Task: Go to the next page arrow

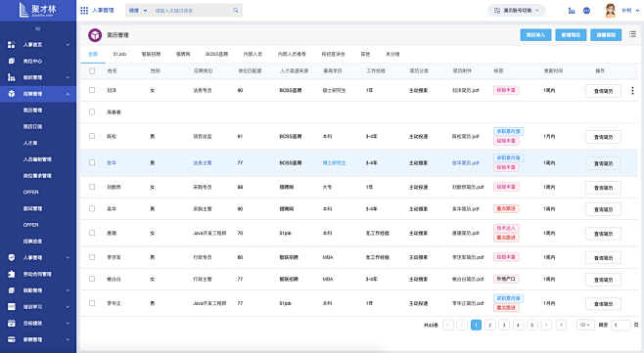Action: click(546, 325)
